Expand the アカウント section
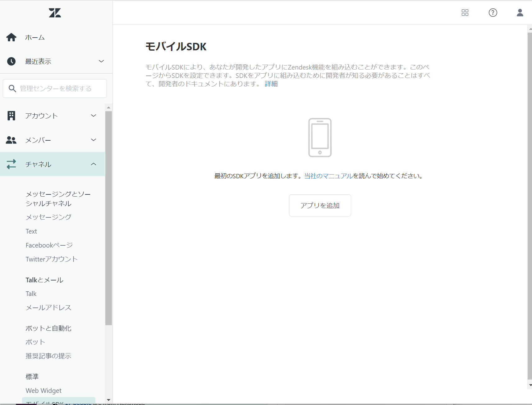This screenshot has width=532, height=405. pyautogui.click(x=93, y=116)
